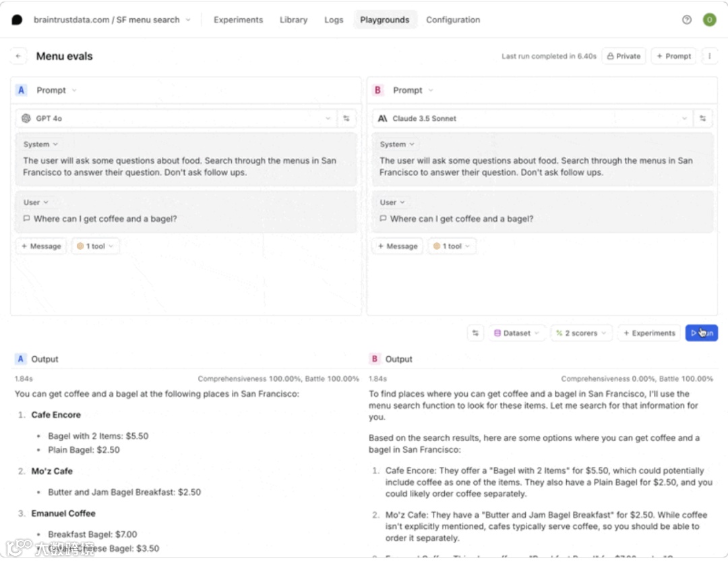Switch to the Library tab
728x562 pixels.
[293, 20]
